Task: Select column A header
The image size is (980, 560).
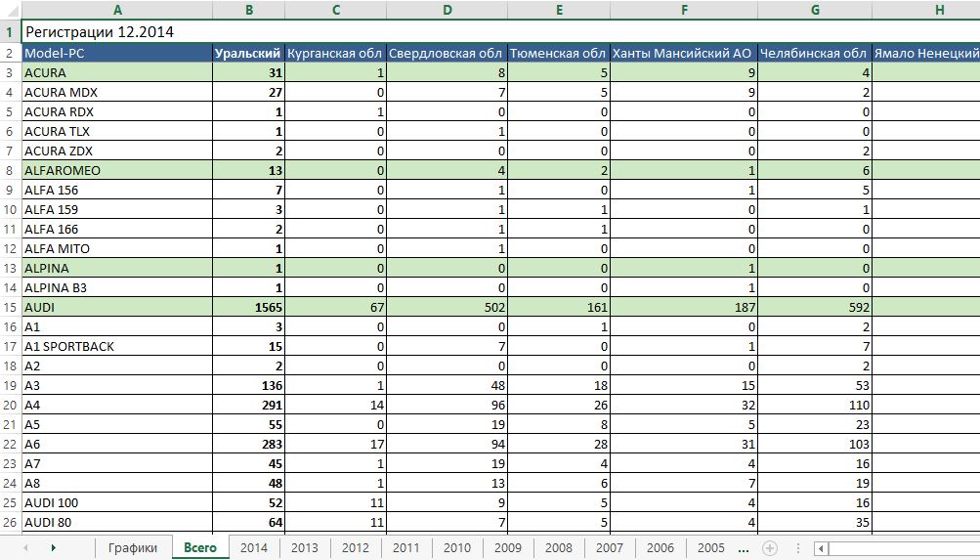Action: 117,10
